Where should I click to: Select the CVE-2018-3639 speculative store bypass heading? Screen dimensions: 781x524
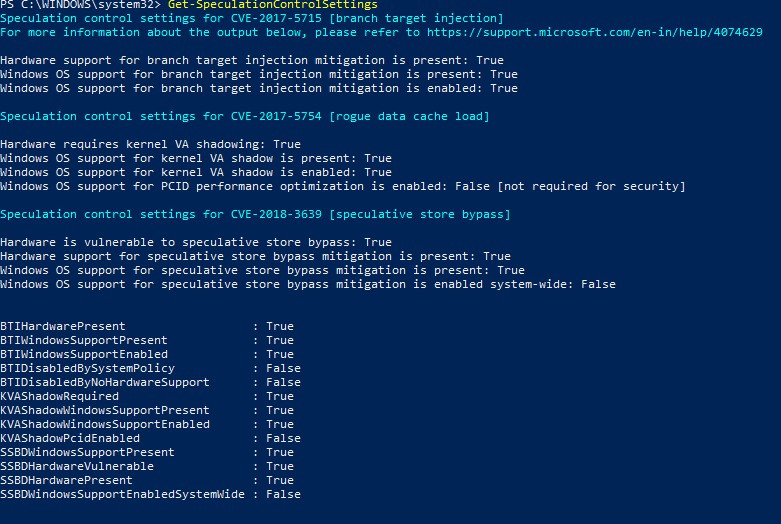[x=255, y=214]
